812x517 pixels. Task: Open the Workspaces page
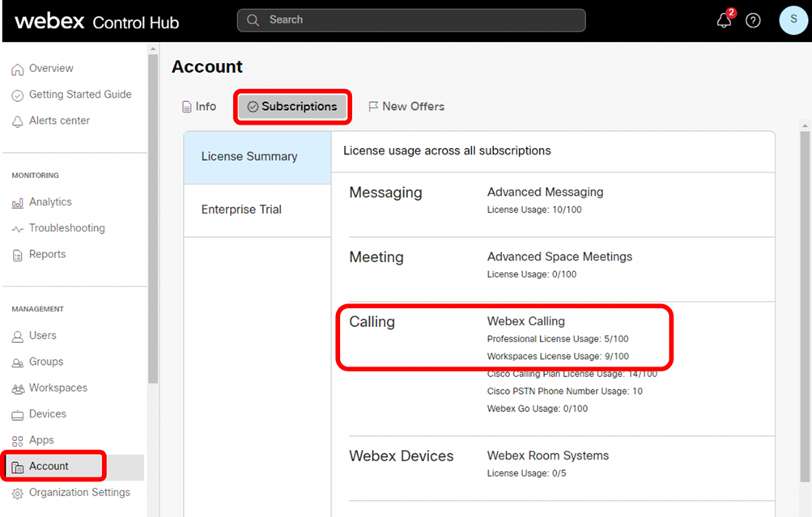click(x=57, y=388)
